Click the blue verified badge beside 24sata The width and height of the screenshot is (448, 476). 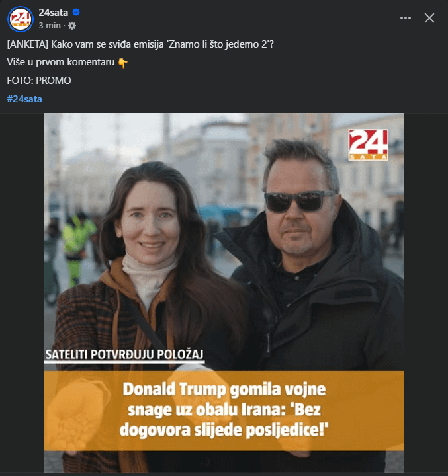click(76, 12)
